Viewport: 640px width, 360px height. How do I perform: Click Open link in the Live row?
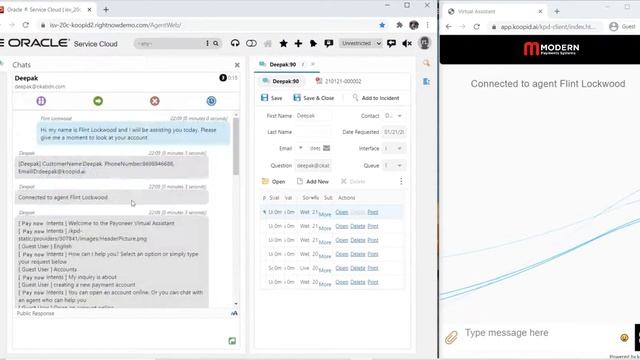point(342,268)
